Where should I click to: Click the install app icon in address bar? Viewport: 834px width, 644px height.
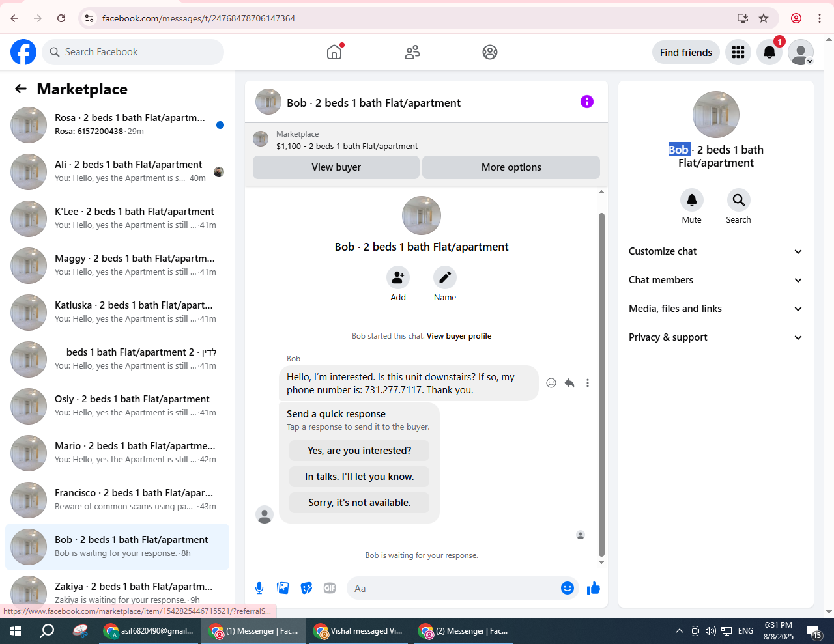(x=743, y=18)
